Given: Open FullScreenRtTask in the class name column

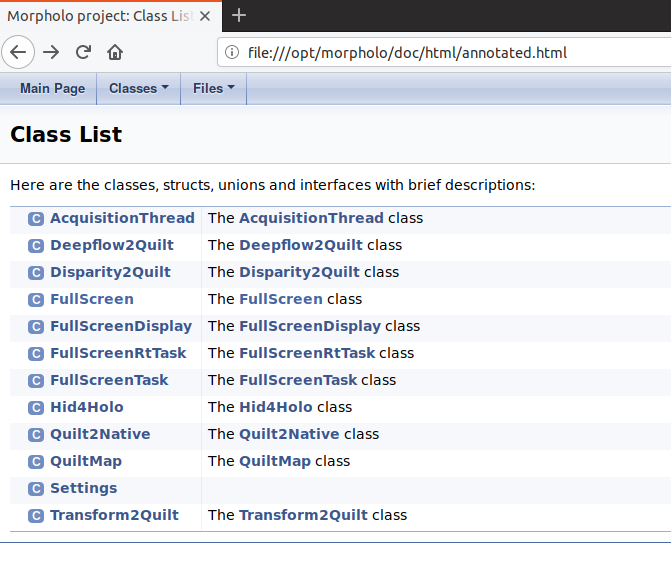Looking at the screenshot, I should [x=118, y=353].
